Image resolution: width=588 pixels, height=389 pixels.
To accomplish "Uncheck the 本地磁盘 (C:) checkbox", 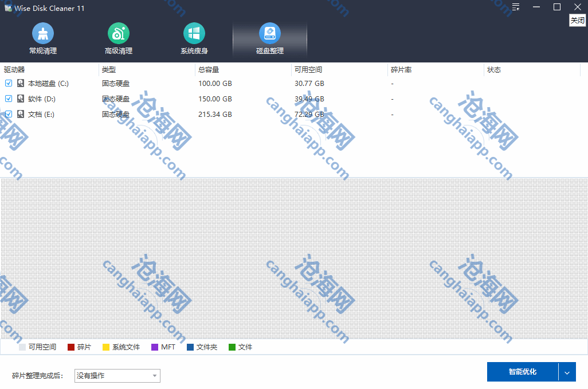I will coord(9,83).
